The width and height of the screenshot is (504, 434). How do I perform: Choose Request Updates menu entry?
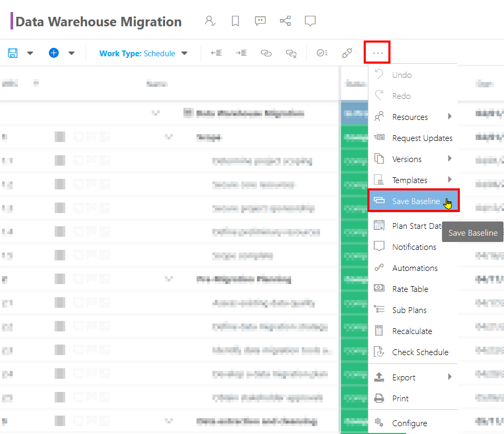point(413,138)
